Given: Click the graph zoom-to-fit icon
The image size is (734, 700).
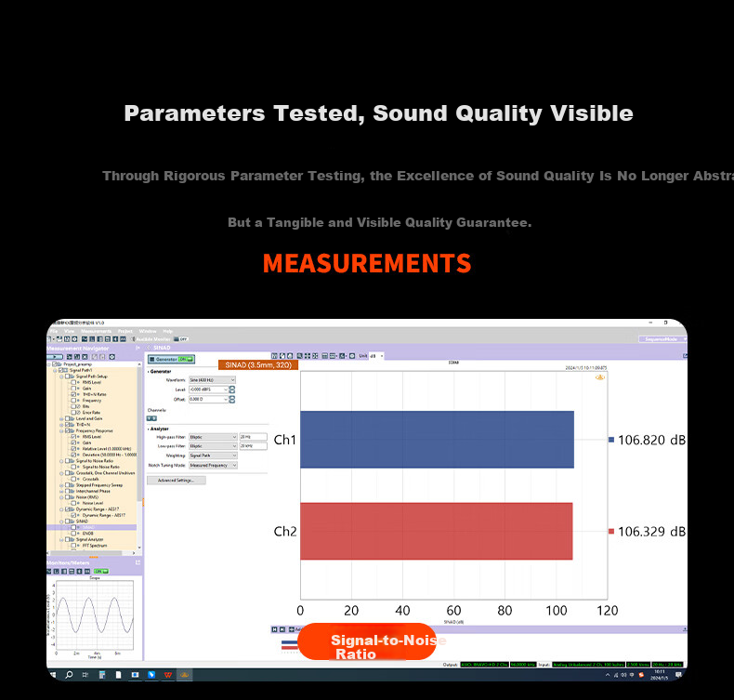Looking at the screenshot, I should pyautogui.click(x=308, y=356).
